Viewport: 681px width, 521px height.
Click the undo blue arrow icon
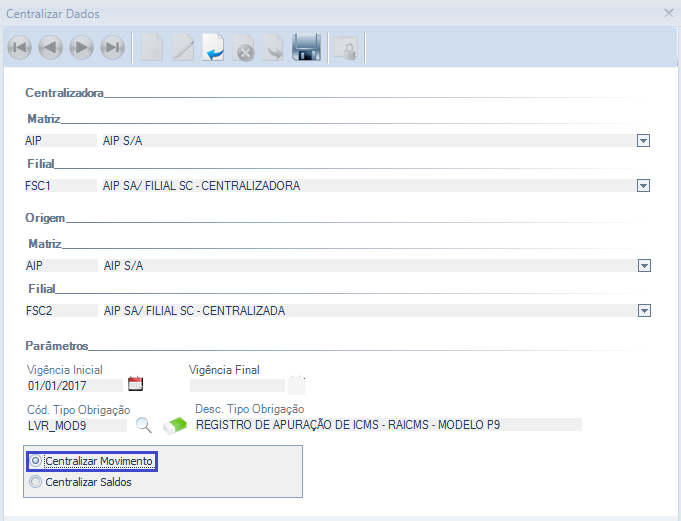tap(213, 47)
